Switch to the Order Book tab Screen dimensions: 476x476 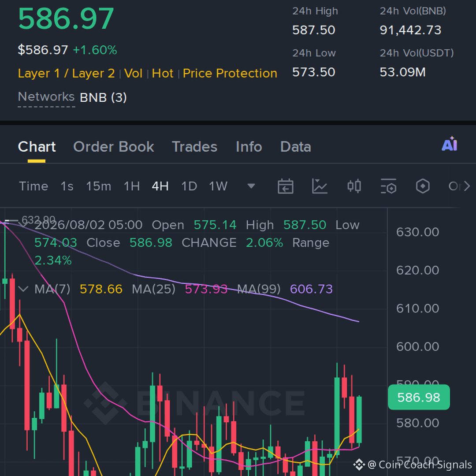click(114, 147)
